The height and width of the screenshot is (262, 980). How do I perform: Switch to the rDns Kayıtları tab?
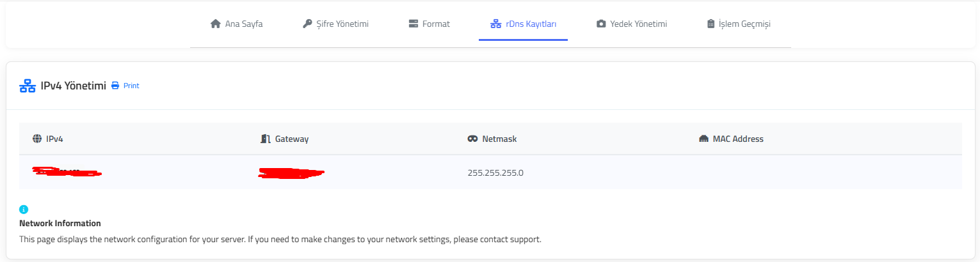pos(524,24)
